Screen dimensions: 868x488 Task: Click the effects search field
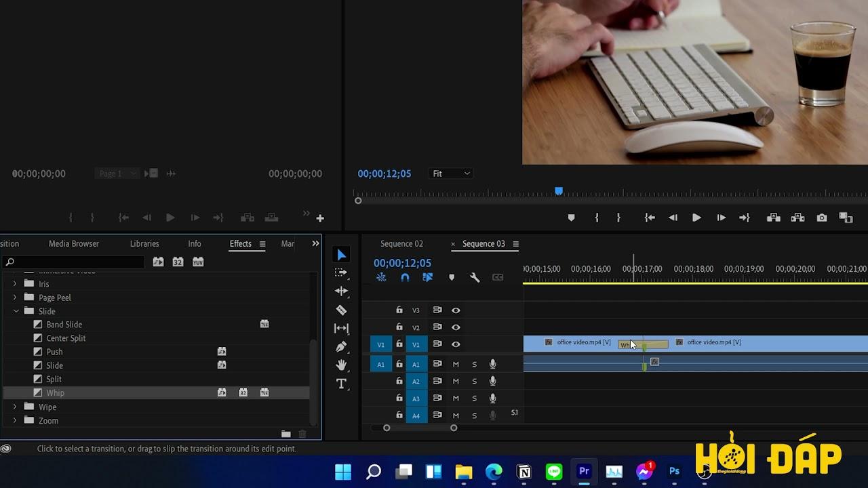[x=73, y=262]
